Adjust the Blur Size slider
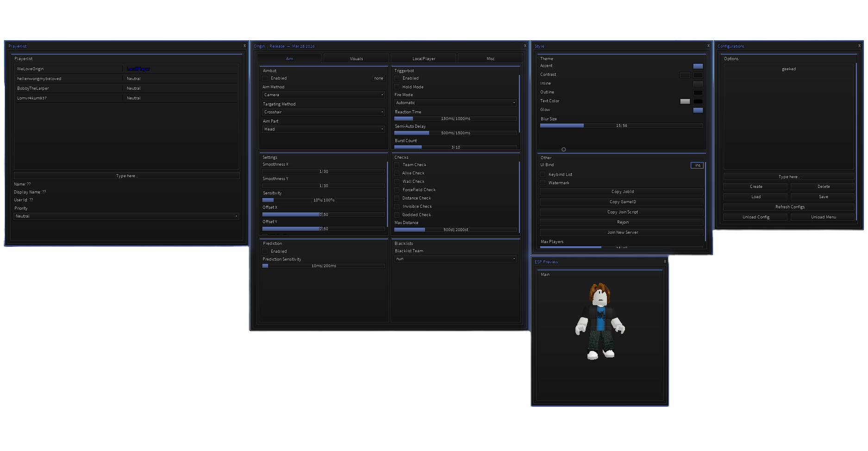Screen dimensions: 868x451 [x=622, y=125]
